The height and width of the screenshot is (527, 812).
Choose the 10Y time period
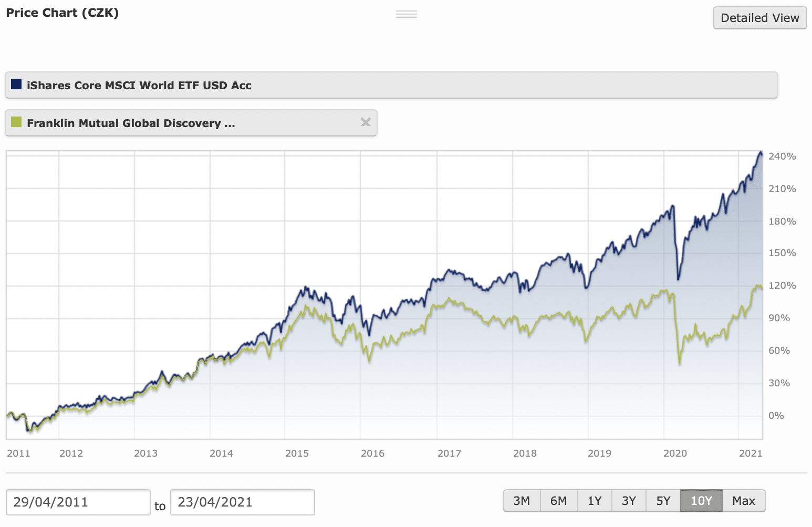click(701, 501)
